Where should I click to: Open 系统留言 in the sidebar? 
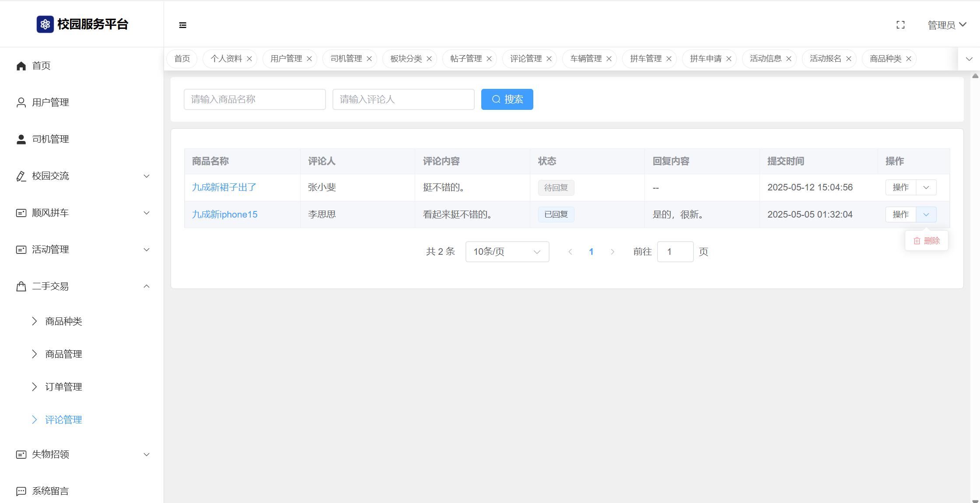pyautogui.click(x=50, y=491)
